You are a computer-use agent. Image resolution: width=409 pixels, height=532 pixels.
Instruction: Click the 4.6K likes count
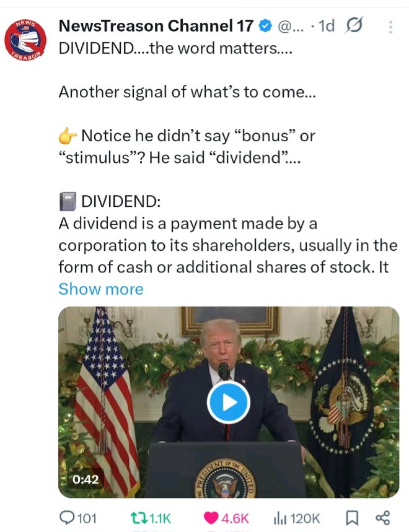pyautogui.click(x=235, y=518)
